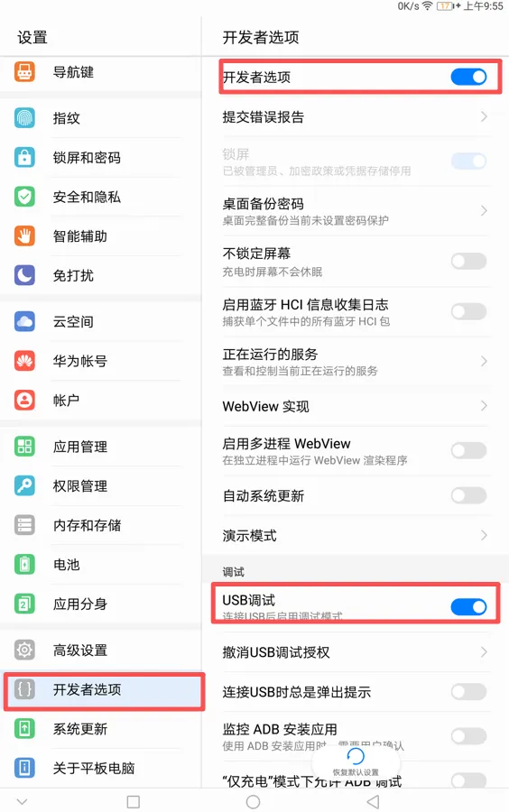Select 系统更新 in settings list

101,729
